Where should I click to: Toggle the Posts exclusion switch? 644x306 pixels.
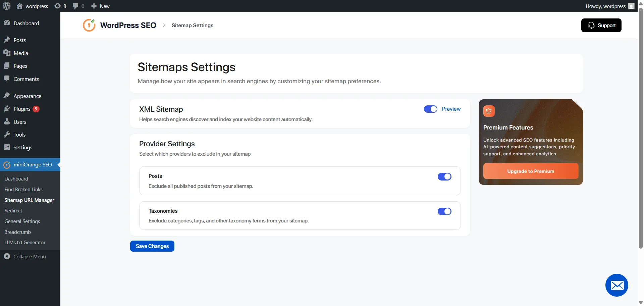(444, 176)
